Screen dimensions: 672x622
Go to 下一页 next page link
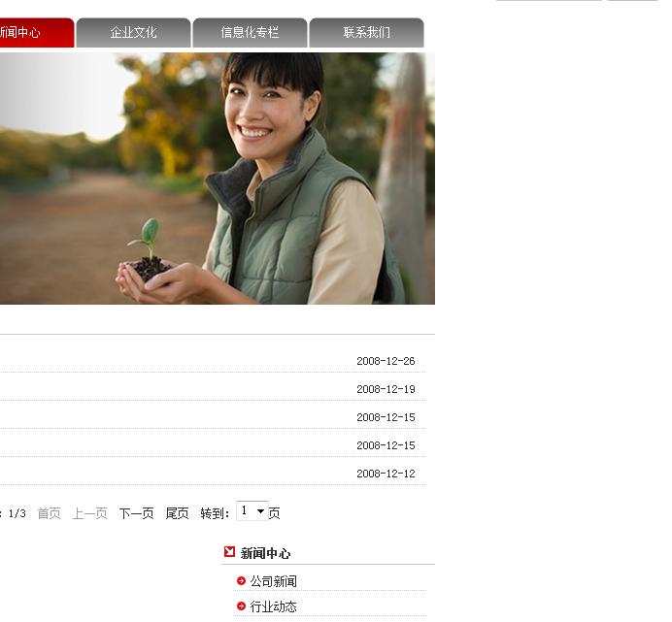pos(136,513)
